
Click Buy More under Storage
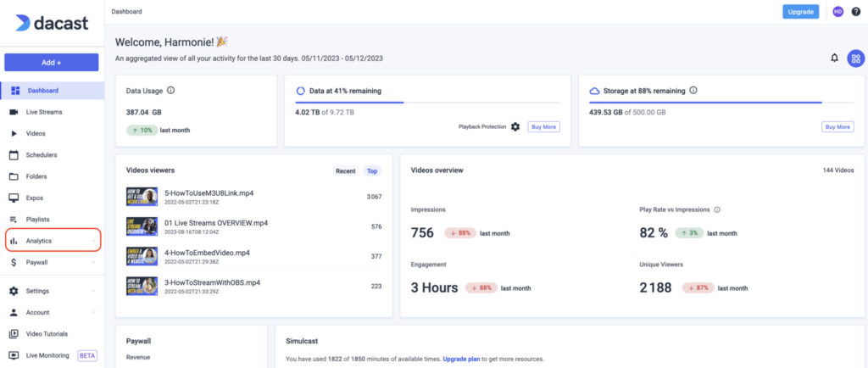(837, 126)
